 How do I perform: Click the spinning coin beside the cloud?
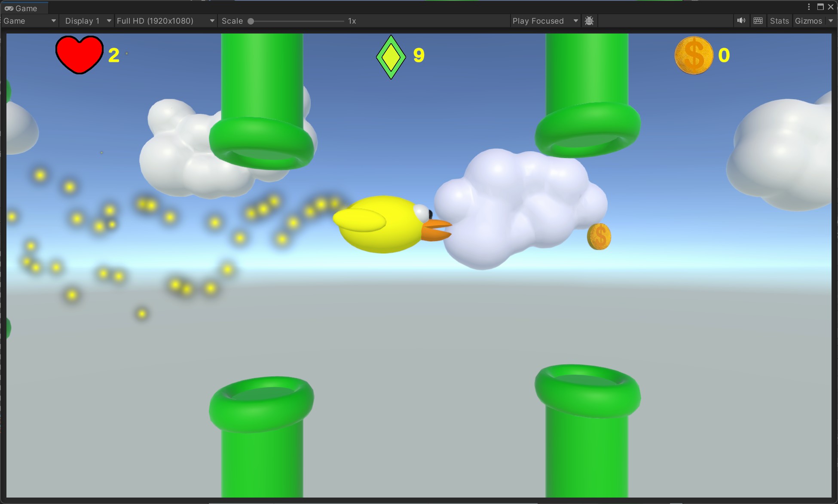coord(599,236)
